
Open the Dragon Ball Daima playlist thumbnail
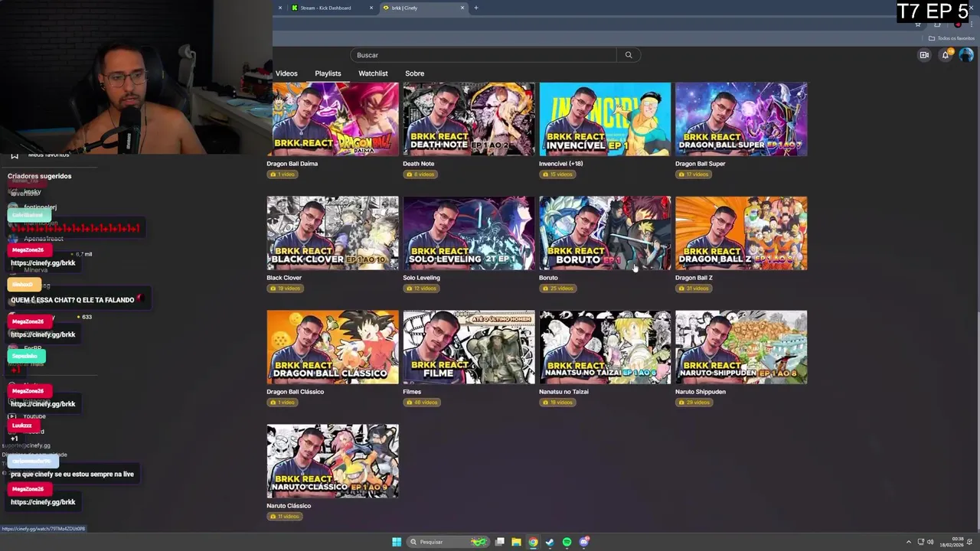pyautogui.click(x=332, y=119)
